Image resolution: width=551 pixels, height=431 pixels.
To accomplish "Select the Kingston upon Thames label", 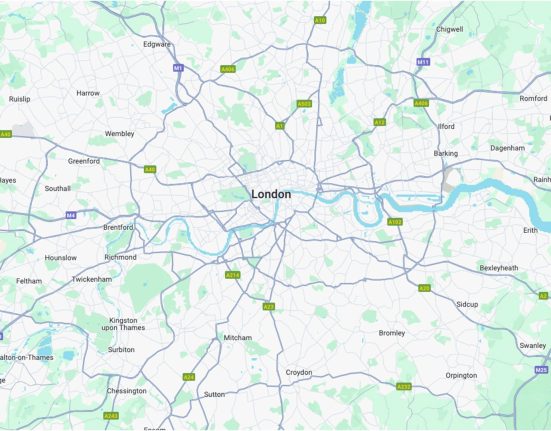I will coord(123,324).
